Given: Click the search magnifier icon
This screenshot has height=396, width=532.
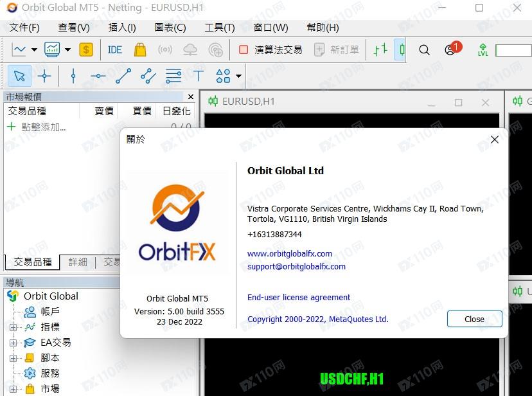Looking at the screenshot, I should pyautogui.click(x=424, y=50).
